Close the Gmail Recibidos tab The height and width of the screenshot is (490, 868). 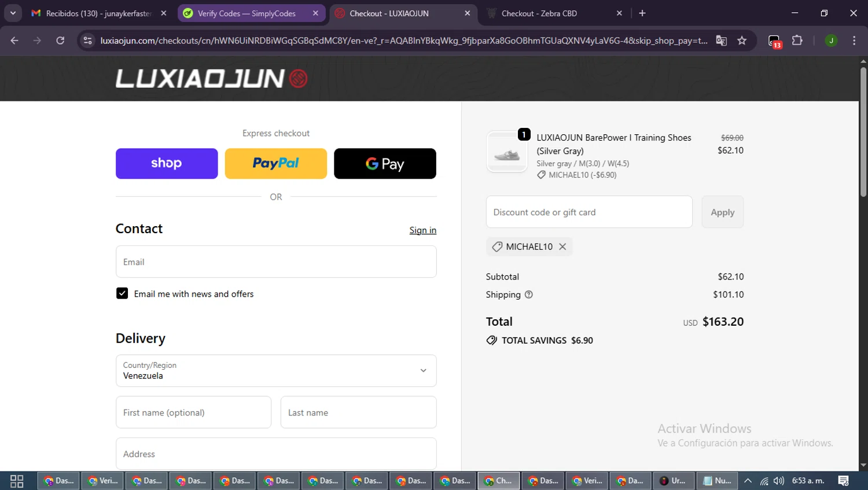[164, 13]
